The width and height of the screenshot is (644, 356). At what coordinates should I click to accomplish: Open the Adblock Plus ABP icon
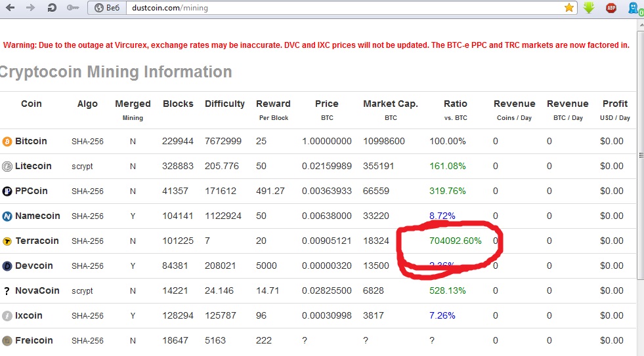coord(611,7)
